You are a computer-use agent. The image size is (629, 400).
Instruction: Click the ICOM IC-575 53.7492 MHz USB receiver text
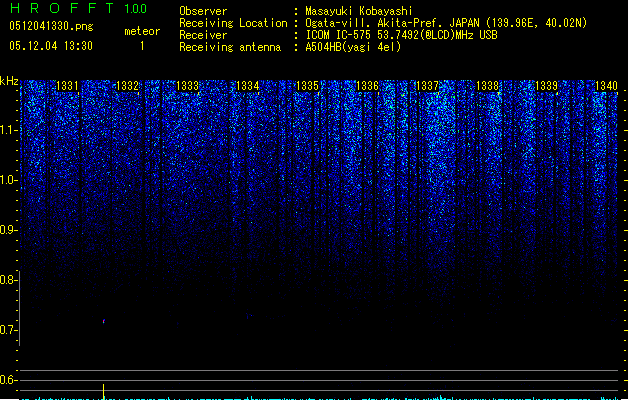pyautogui.click(x=401, y=35)
